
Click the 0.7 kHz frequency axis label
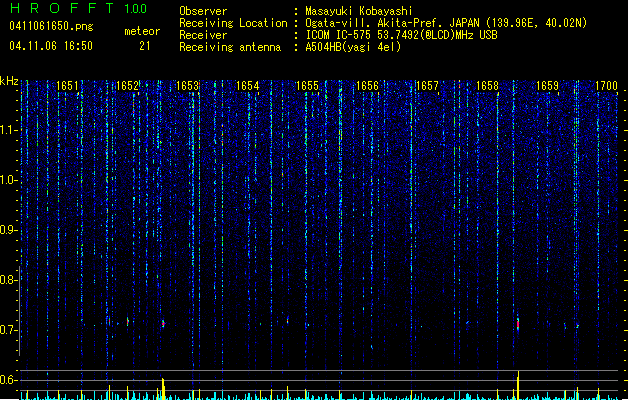coord(9,330)
